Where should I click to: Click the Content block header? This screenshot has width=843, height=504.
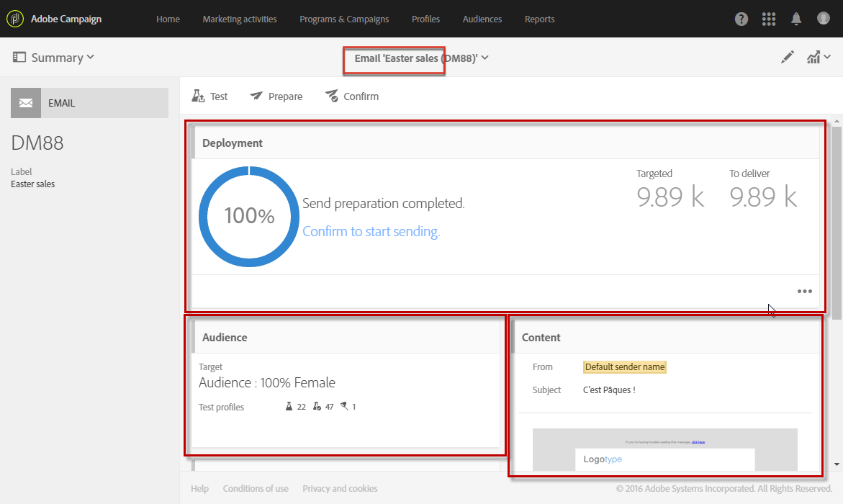pyautogui.click(x=666, y=337)
